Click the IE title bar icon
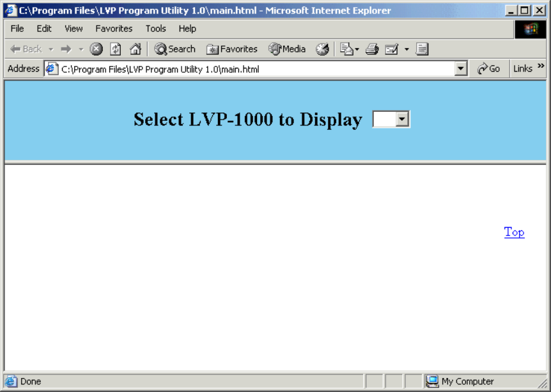The width and height of the screenshot is (551, 392). [10, 10]
